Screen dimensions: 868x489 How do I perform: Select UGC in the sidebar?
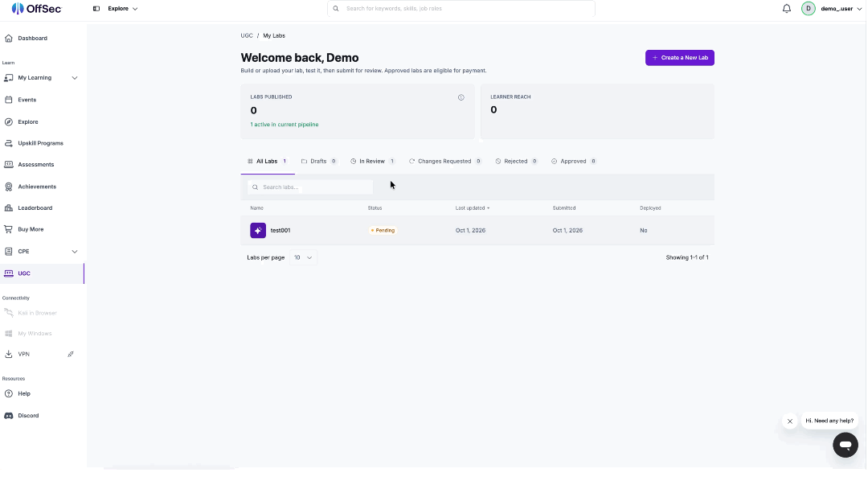tap(42, 273)
